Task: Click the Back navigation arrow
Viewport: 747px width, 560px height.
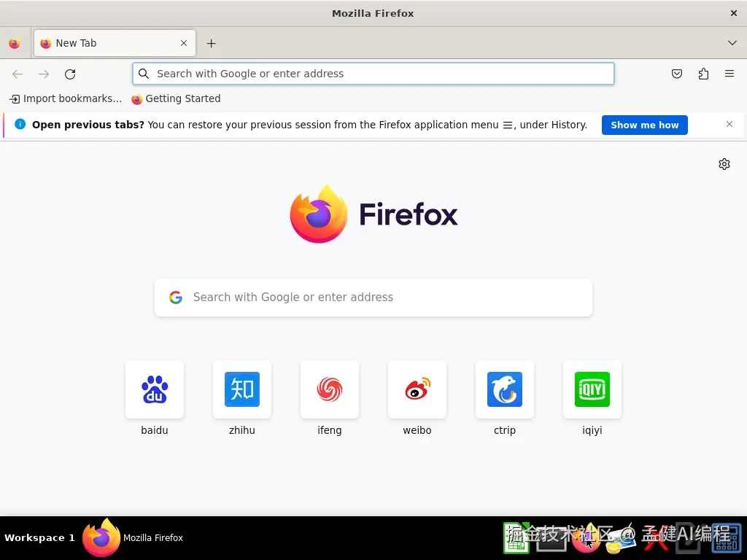Action: click(x=18, y=74)
